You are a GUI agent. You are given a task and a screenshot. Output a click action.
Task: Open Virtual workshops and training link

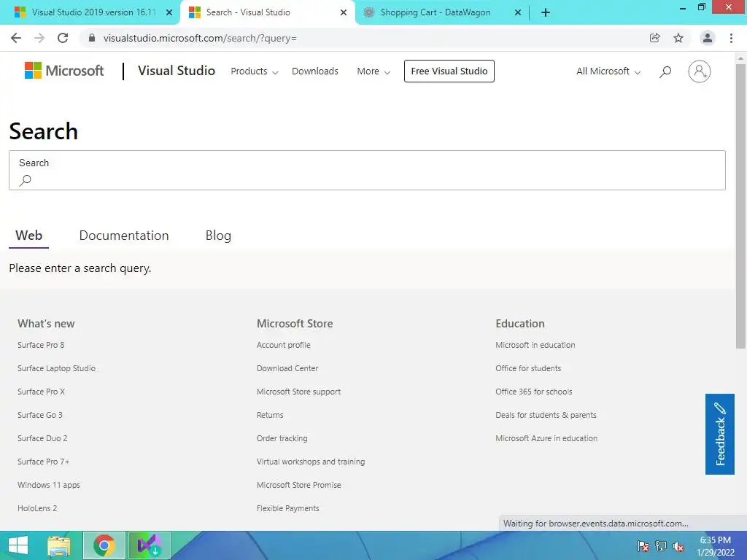[311, 462]
